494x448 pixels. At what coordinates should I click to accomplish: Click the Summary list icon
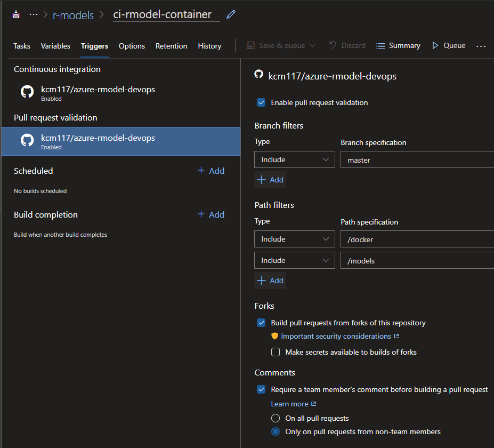pos(380,46)
